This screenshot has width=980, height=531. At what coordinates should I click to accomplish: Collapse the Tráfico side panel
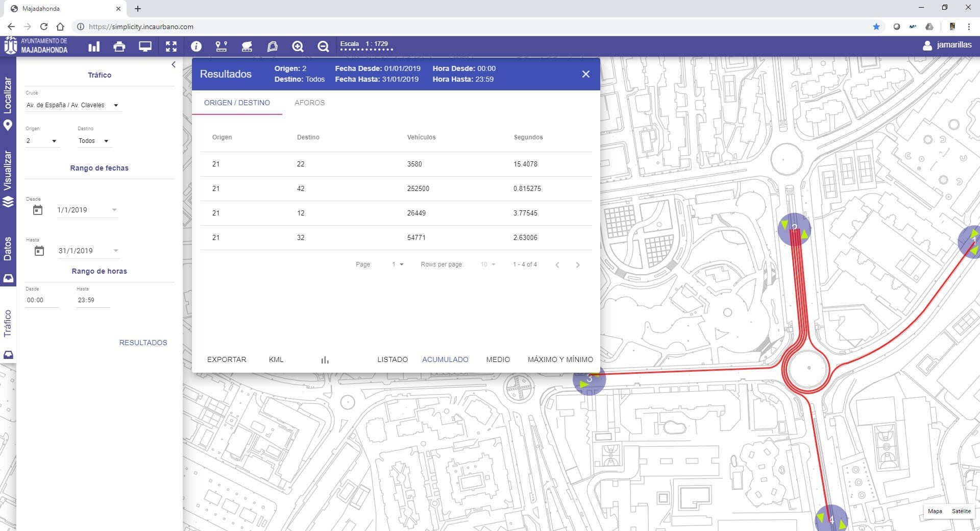point(174,64)
